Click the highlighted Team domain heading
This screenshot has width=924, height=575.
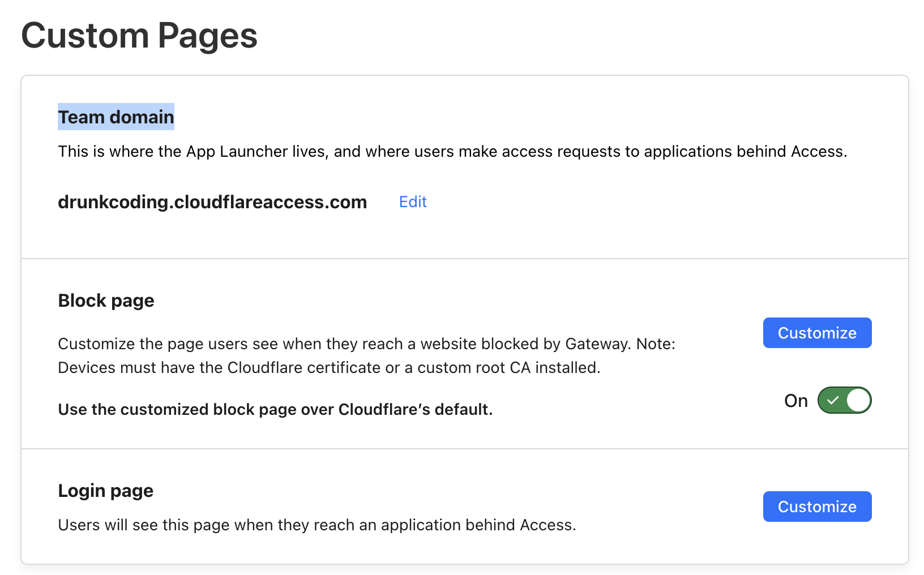[x=116, y=117]
